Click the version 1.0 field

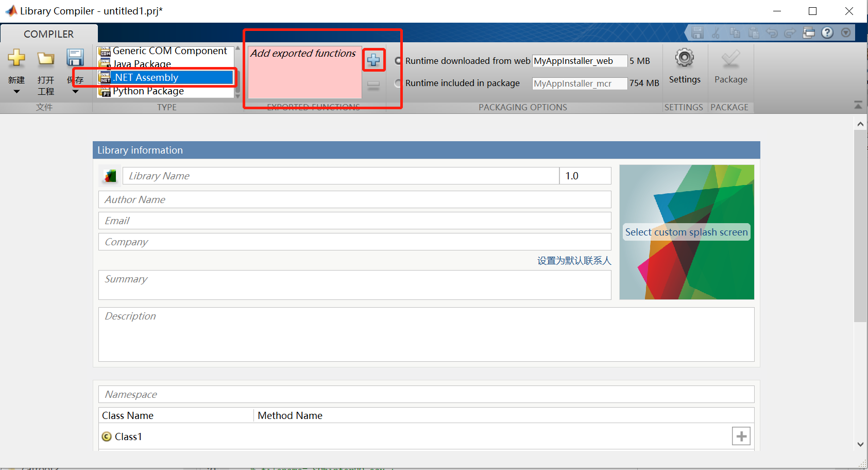(x=586, y=176)
